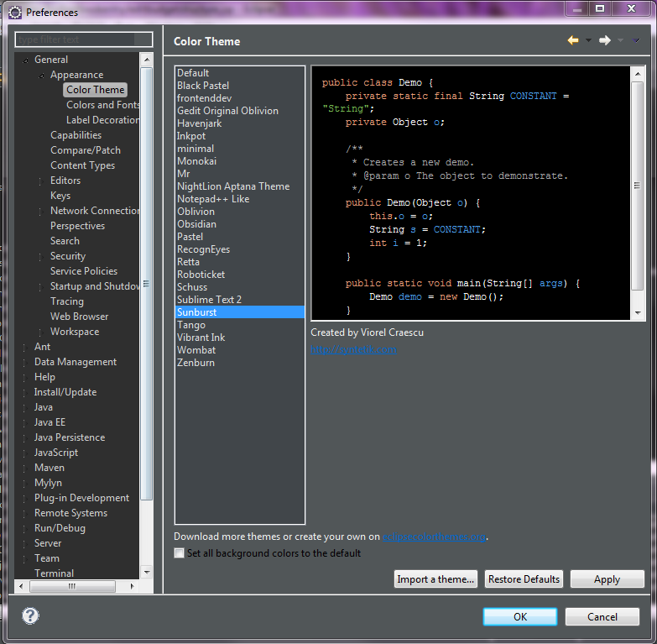
Task: Enable Set all background colors to default
Action: pyautogui.click(x=180, y=553)
